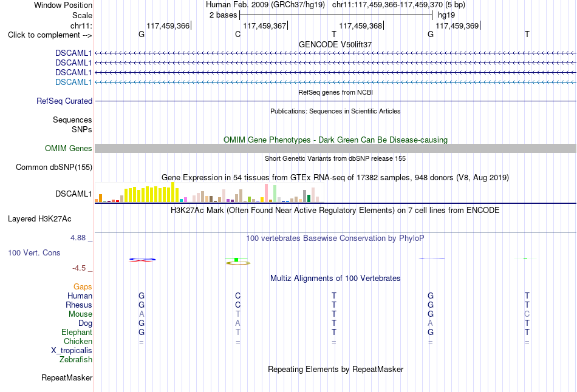Click the OMIM Gene Phenotypes green title
577x392 pixels.
click(x=335, y=140)
